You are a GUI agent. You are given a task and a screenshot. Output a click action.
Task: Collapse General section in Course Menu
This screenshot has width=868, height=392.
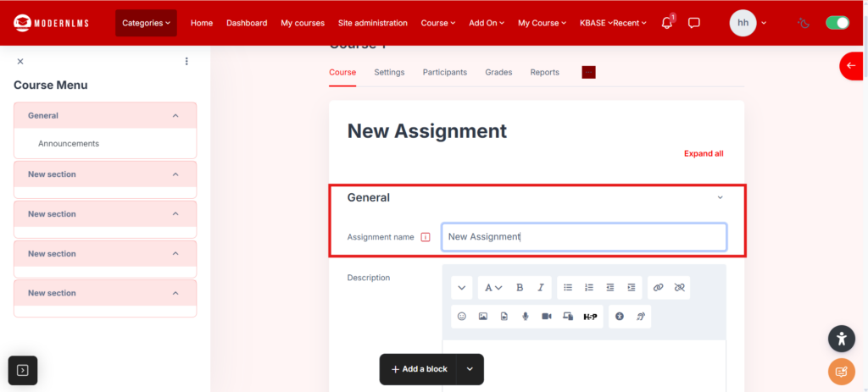(x=175, y=115)
